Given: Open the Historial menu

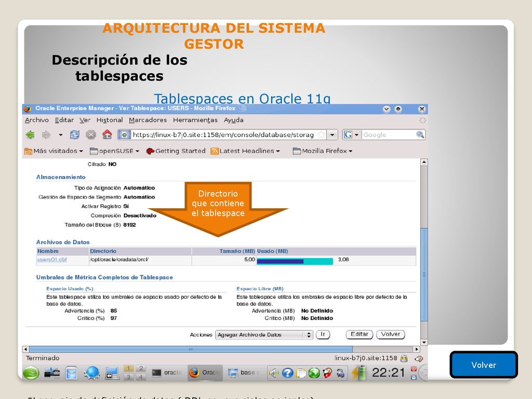Looking at the screenshot, I should click(x=110, y=120).
